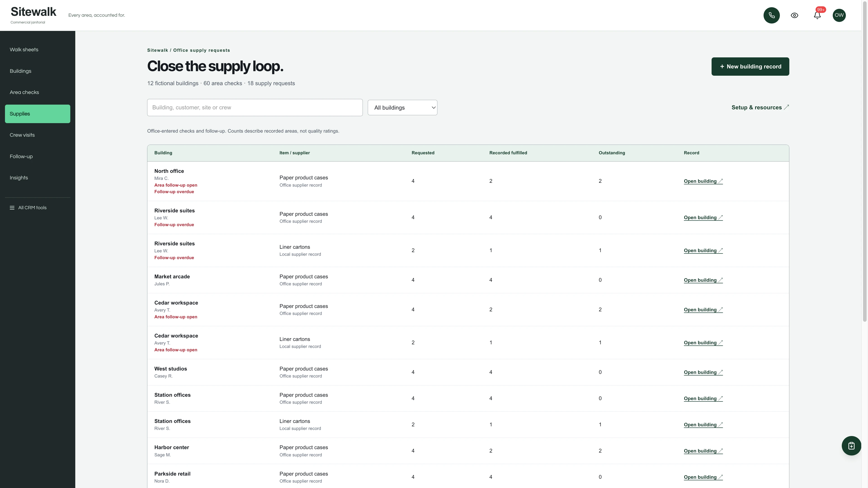
Task: Select Area checks sidebar item
Action: (37, 92)
